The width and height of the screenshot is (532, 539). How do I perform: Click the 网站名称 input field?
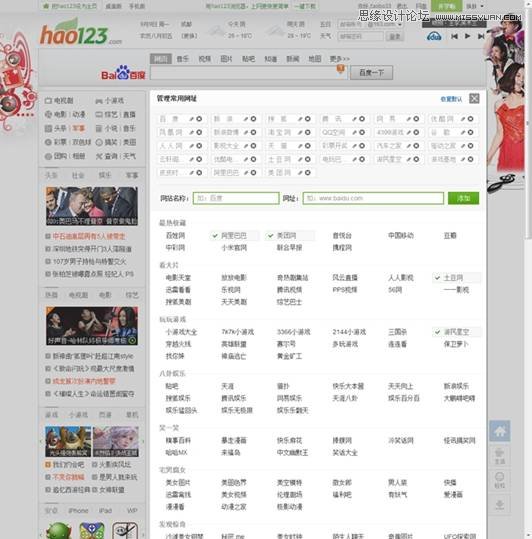point(236,198)
